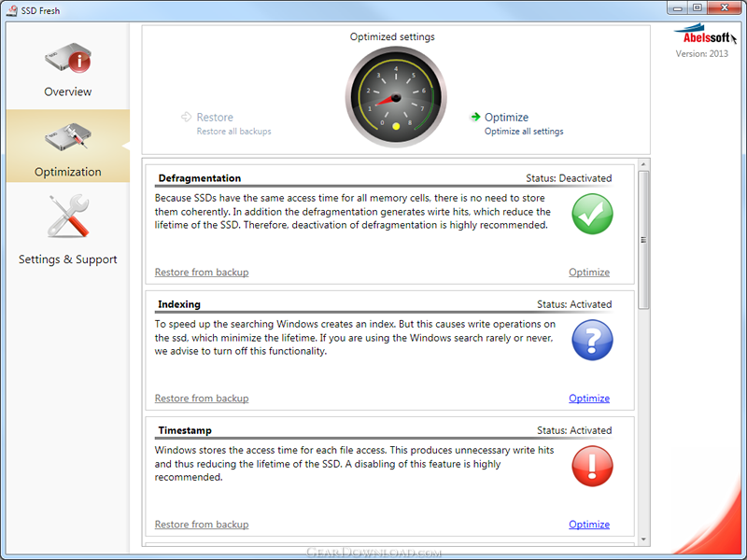Open the Overview section

pos(67,67)
